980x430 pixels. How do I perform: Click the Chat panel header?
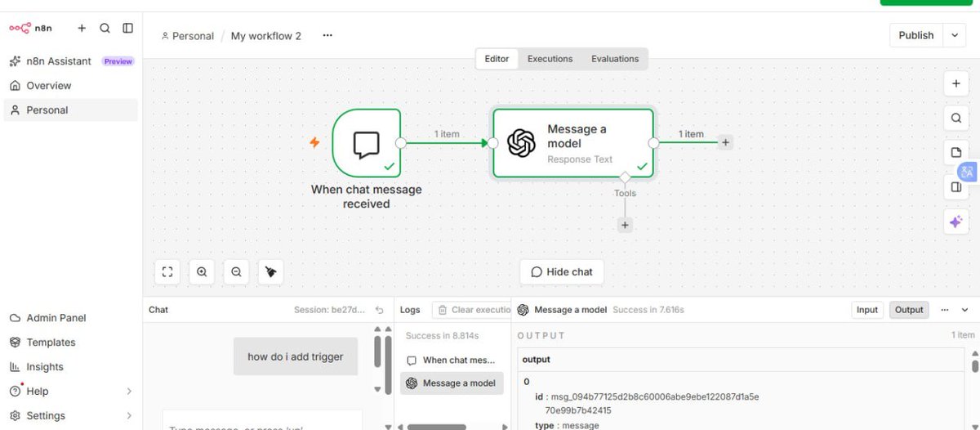tap(158, 310)
